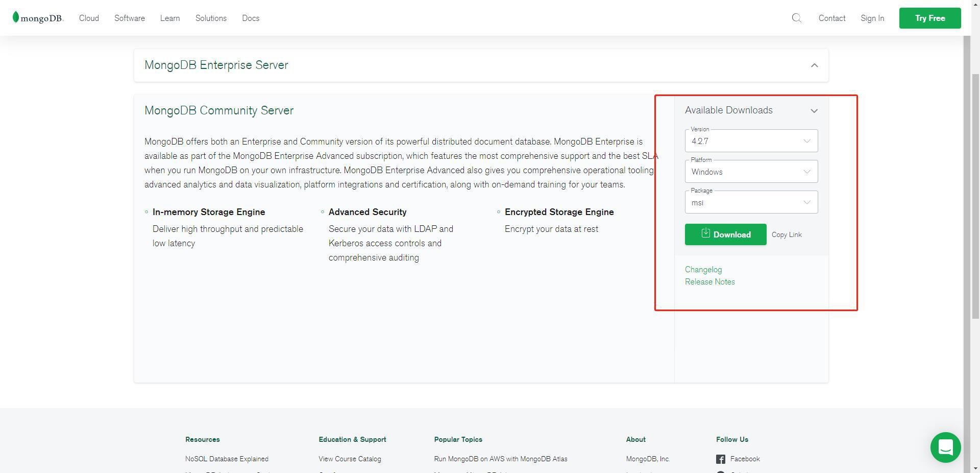Click the Popular Topics footer heading
Screen dimensions: 980x473
[458, 439]
